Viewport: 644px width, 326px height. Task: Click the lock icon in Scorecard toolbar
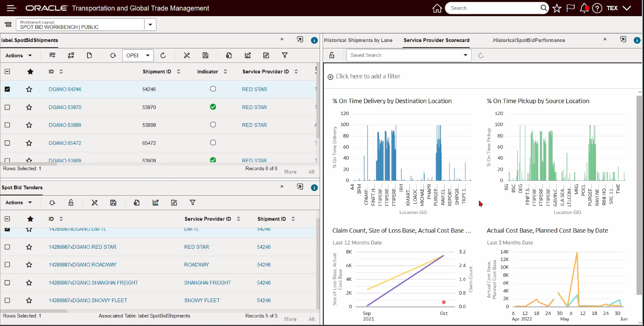[x=332, y=55]
